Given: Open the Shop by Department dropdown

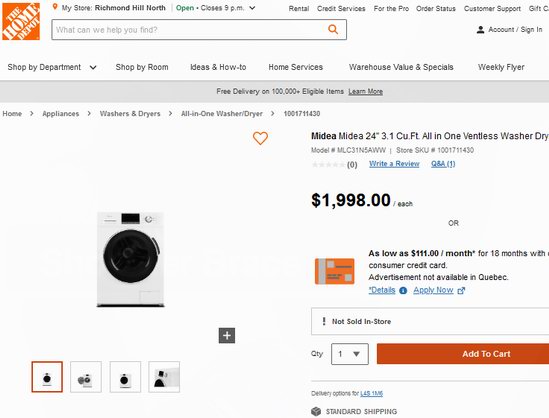Looking at the screenshot, I should pos(52,67).
